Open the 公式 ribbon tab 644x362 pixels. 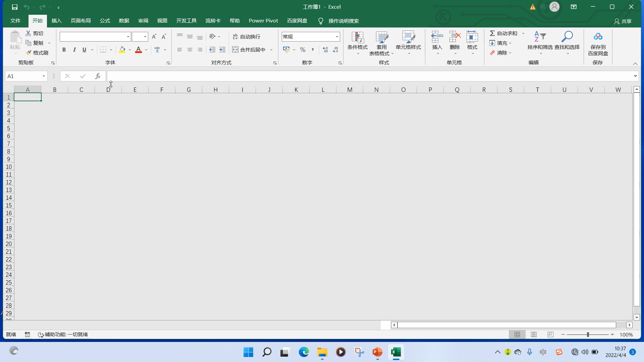click(105, 21)
